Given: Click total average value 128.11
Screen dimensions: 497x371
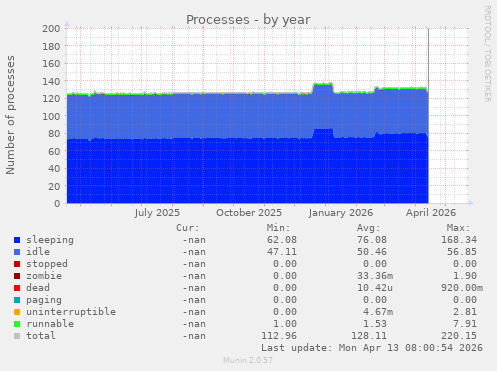Looking at the screenshot, I should tap(369, 336).
